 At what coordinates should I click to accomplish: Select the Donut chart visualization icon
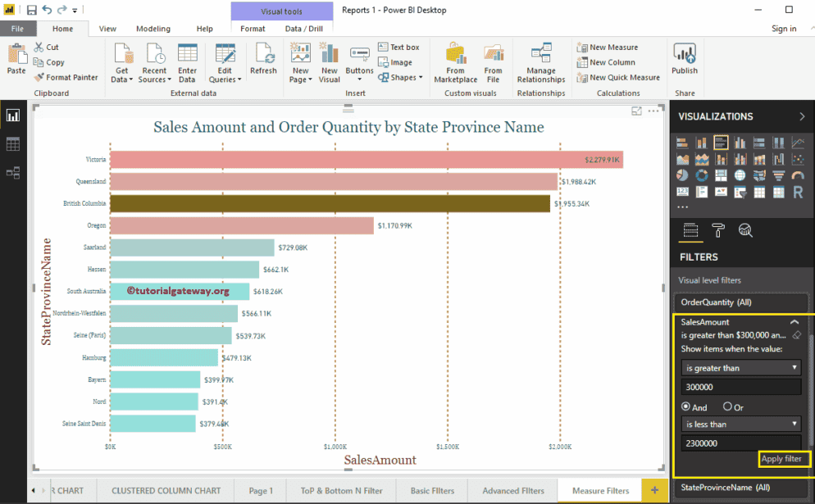pos(701,175)
